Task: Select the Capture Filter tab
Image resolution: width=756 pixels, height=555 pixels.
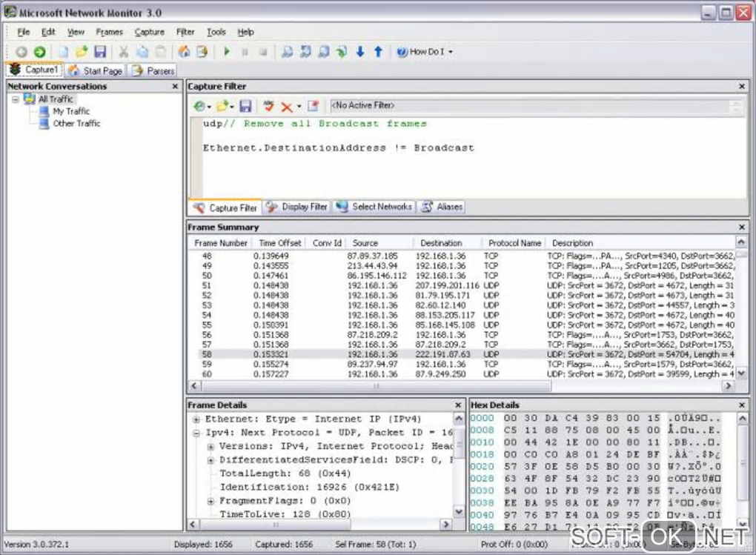Action: (225, 207)
